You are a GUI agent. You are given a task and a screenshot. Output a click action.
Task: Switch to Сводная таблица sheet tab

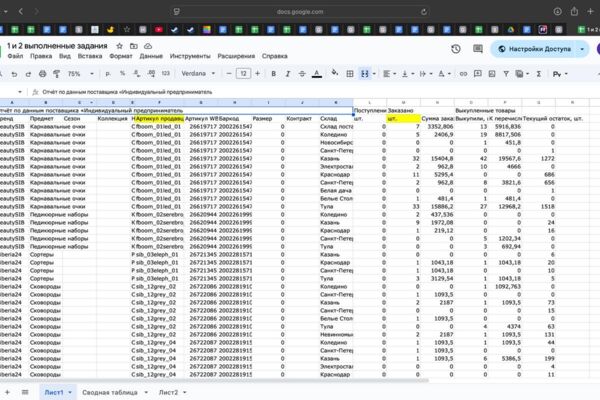(x=110, y=392)
